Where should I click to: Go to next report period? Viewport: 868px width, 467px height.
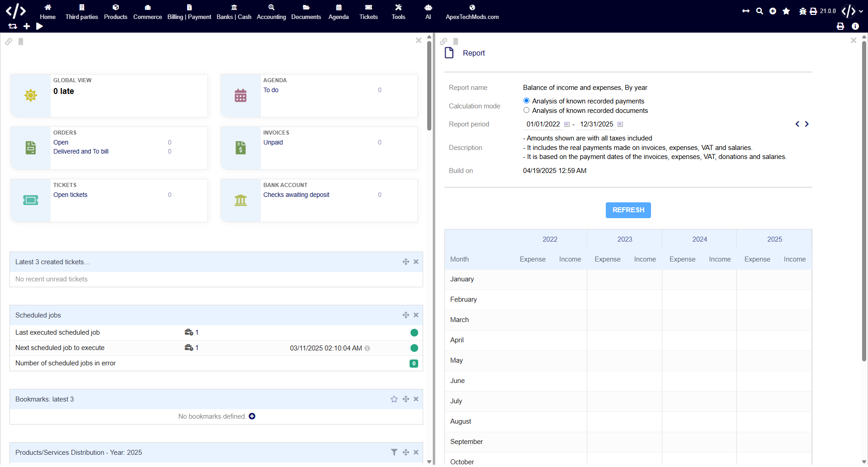click(x=807, y=124)
